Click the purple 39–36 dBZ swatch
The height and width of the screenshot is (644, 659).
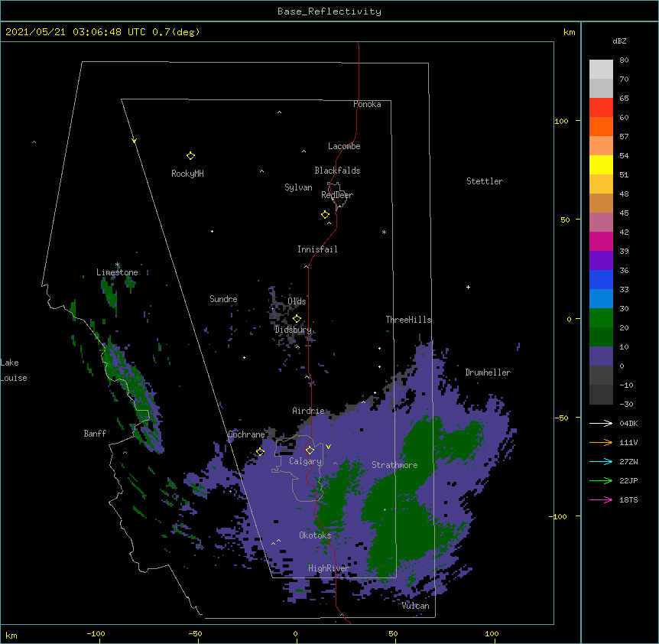[x=601, y=261]
